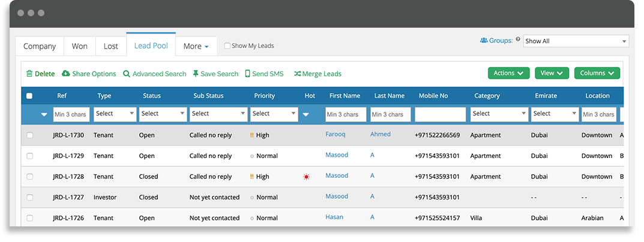The width and height of the screenshot is (644, 242).
Task: Click the Delete trash icon
Action: pos(29,74)
